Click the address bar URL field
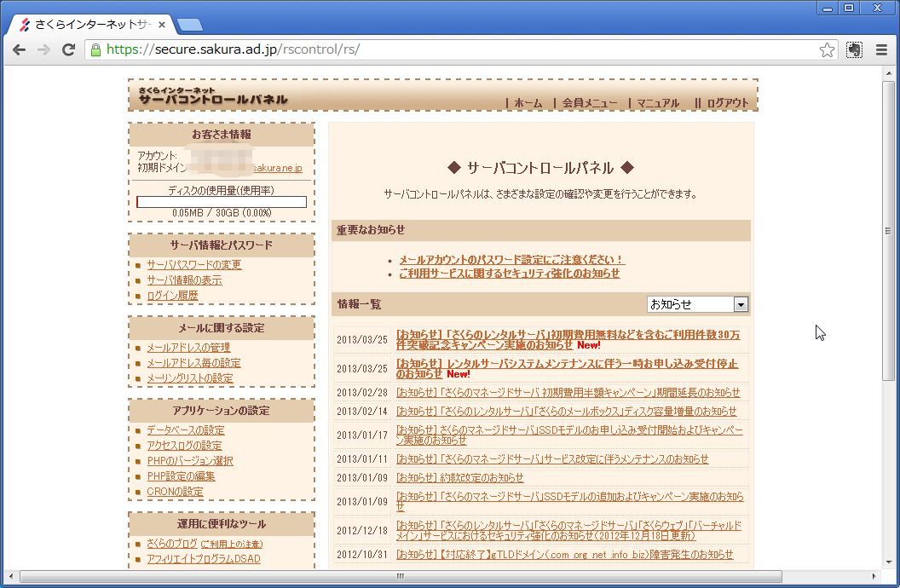Screen dimensions: 900x588 pyautogui.click(x=459, y=50)
